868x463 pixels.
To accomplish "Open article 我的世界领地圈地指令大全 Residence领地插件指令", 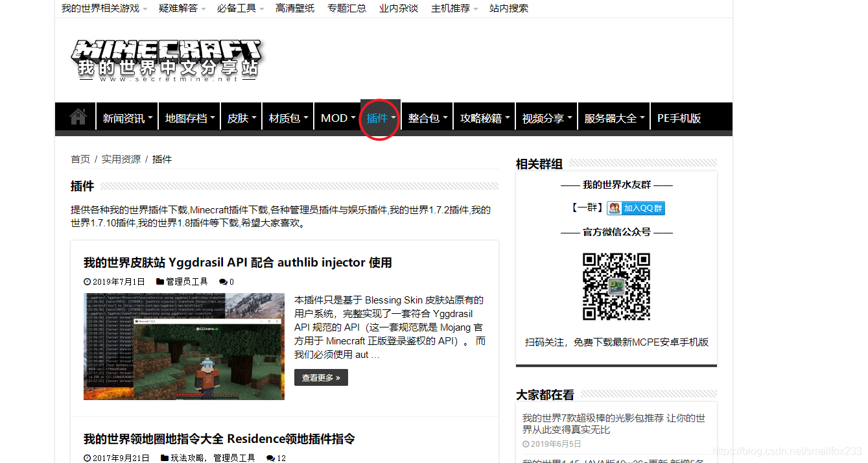I will point(219,439).
